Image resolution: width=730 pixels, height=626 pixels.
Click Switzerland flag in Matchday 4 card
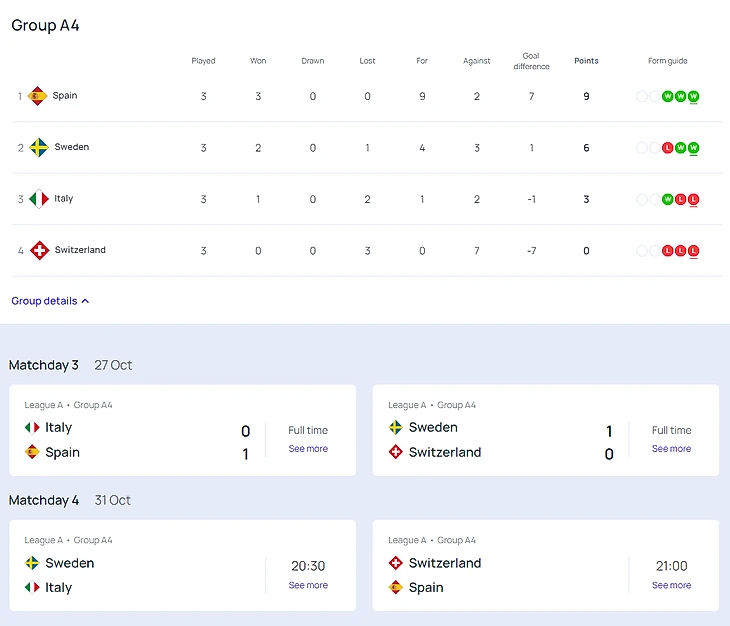coord(396,563)
